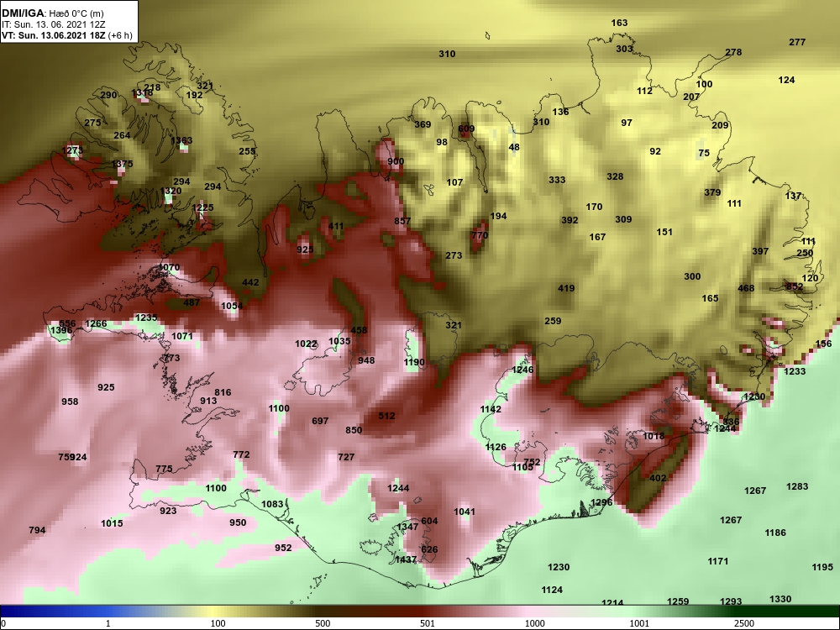The width and height of the screenshot is (840, 630).
Task: Click the map value '379'
Action: 712,192
